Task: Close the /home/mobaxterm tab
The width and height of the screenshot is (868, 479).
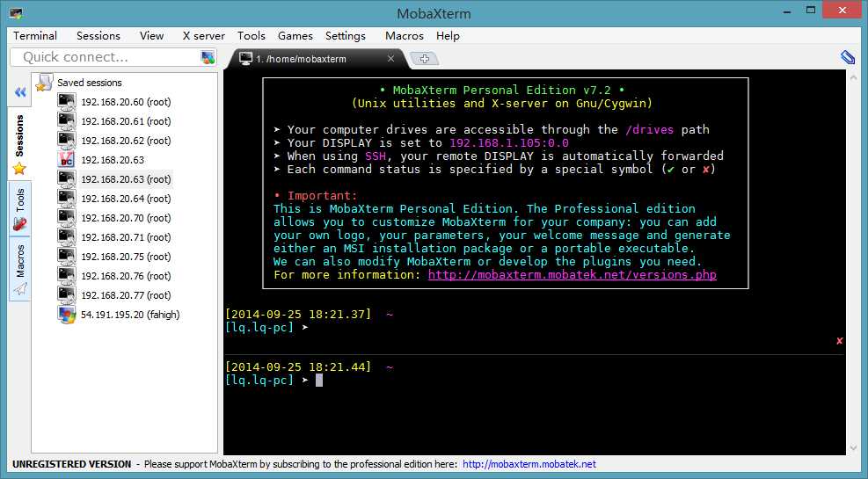Action: click(390, 58)
